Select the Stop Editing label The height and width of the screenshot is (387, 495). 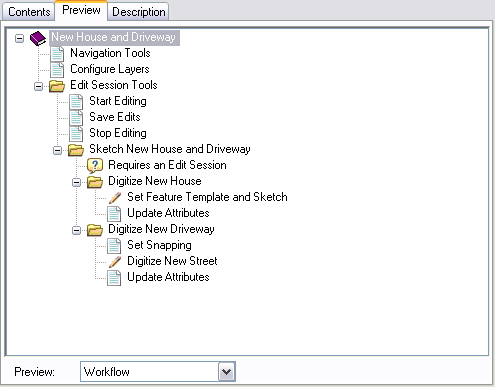point(118,133)
